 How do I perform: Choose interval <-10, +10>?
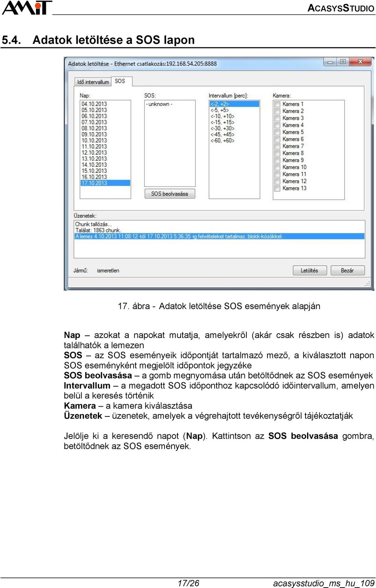234,116
